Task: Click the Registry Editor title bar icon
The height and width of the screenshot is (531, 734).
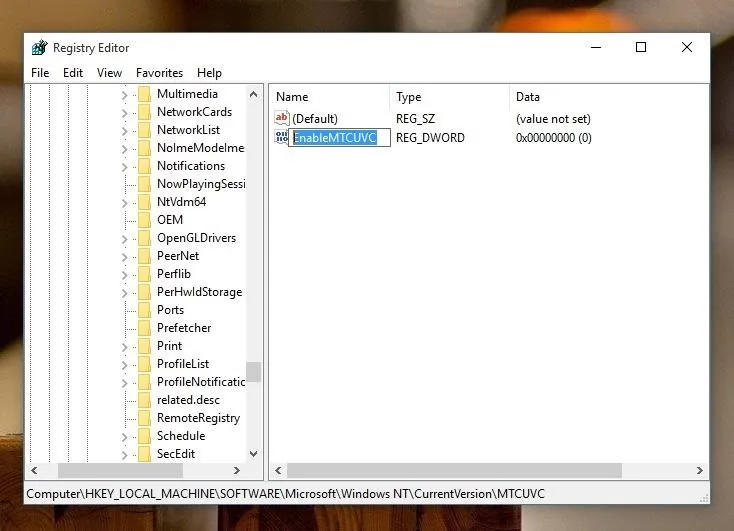Action: click(40, 48)
